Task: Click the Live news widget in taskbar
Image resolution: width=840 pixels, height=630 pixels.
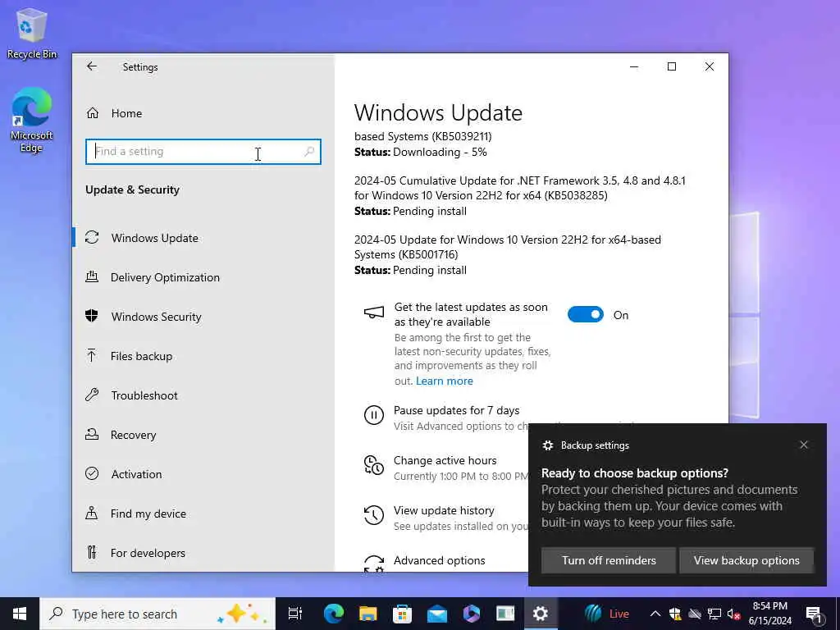Action: coord(606,614)
